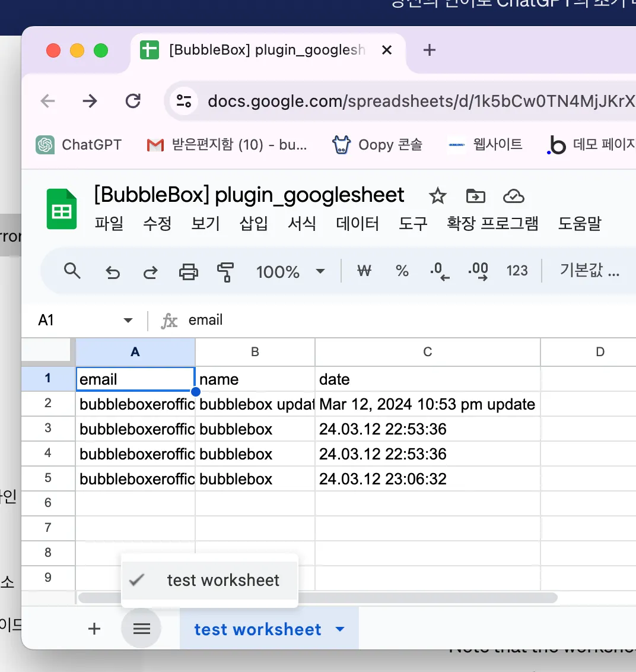Open the ChatGPT bookmark
636x672 pixels.
pos(79,145)
